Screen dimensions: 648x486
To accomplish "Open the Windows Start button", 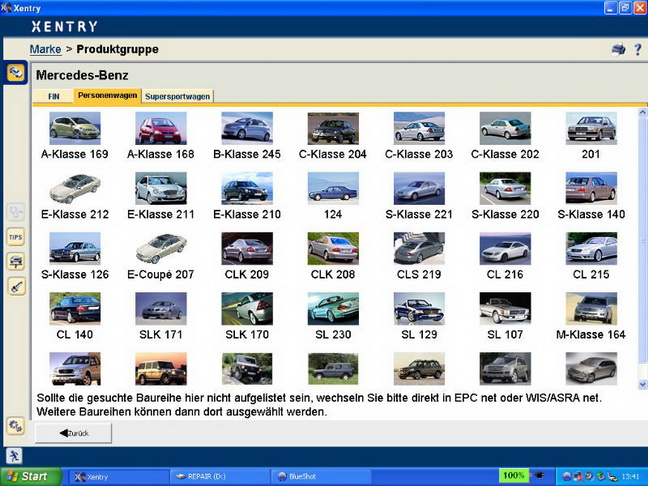I will [31, 476].
